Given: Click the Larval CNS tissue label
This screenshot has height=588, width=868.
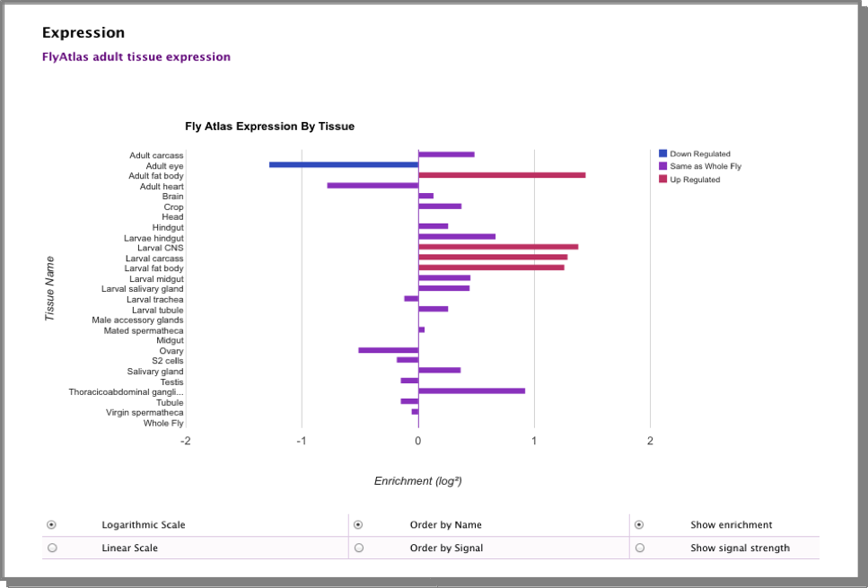Looking at the screenshot, I should (x=161, y=248).
